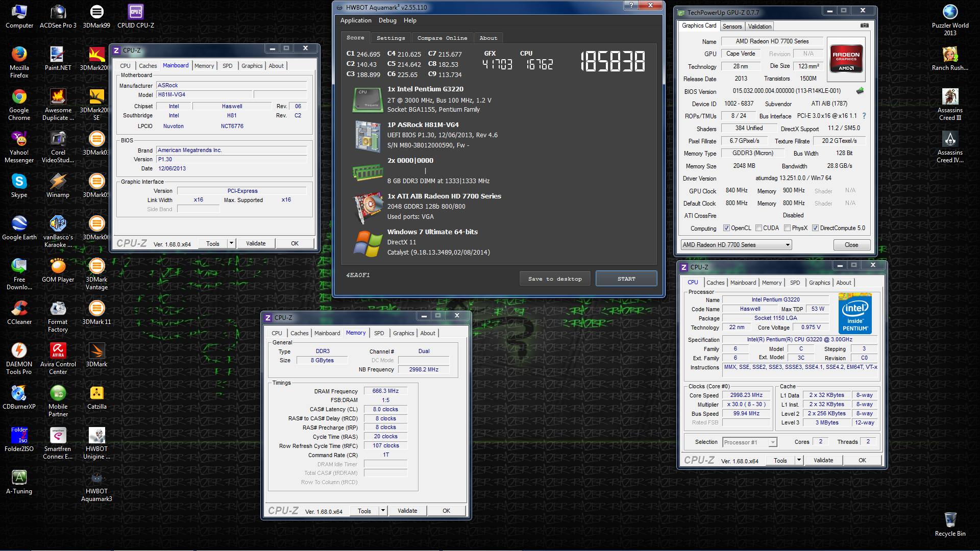The width and height of the screenshot is (980, 551).
Task: Click Intel inside Pentium logo in CPU-Z
Action: [855, 313]
